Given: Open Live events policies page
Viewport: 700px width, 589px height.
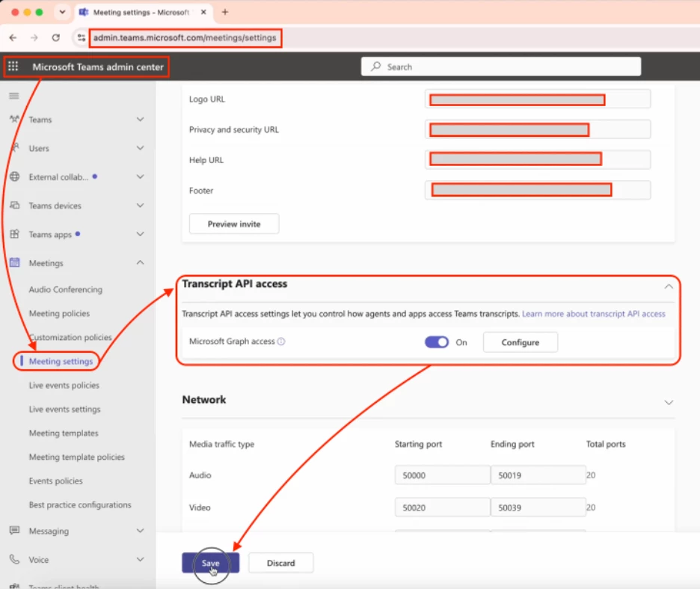Looking at the screenshot, I should point(64,385).
